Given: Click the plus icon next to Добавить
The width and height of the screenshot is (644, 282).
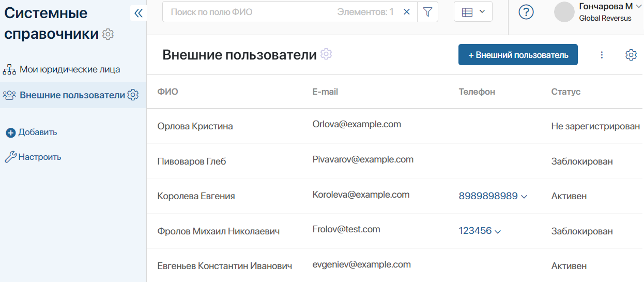Looking at the screenshot, I should click(x=10, y=133).
